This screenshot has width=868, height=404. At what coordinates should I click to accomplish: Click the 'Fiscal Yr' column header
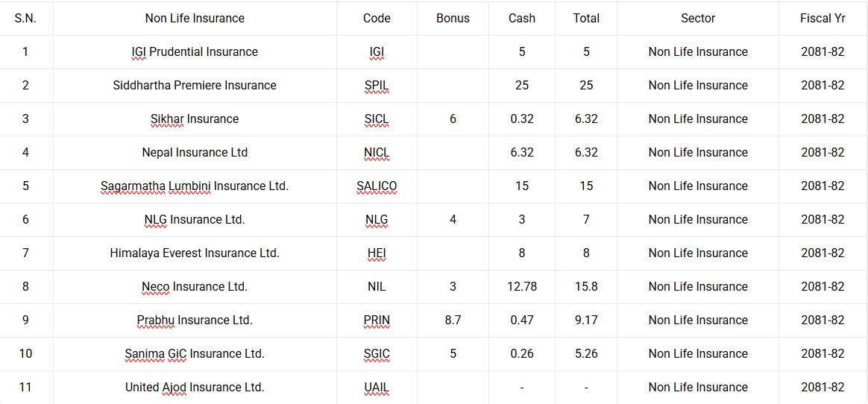823,18
